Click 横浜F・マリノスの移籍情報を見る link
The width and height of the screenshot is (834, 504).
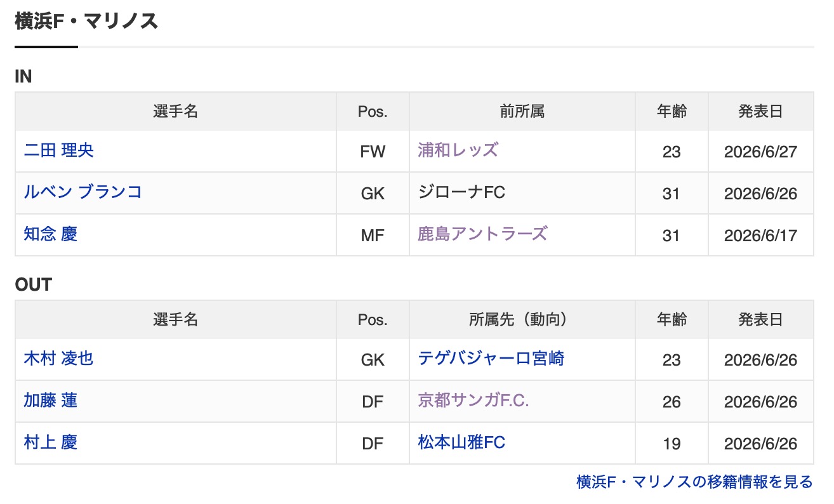[x=694, y=482]
